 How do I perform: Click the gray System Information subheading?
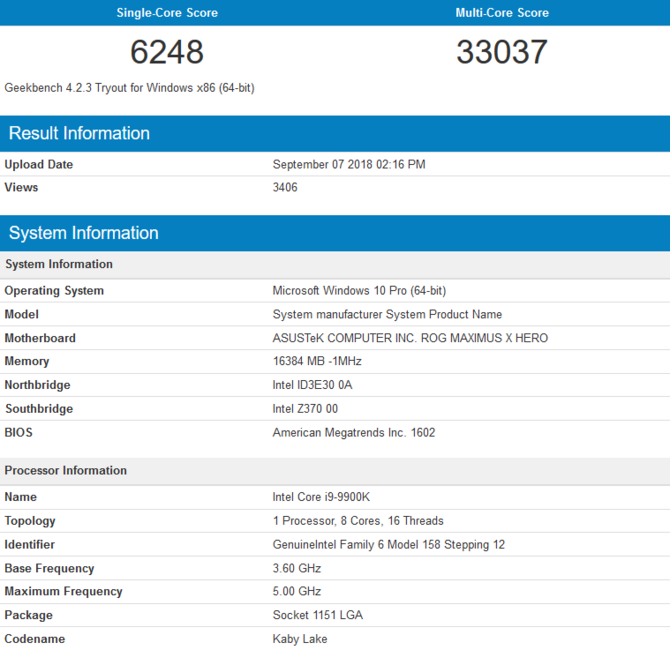coord(59,264)
